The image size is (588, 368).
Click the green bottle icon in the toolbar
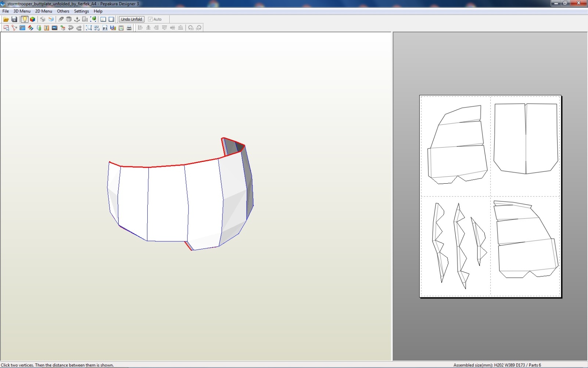39,28
